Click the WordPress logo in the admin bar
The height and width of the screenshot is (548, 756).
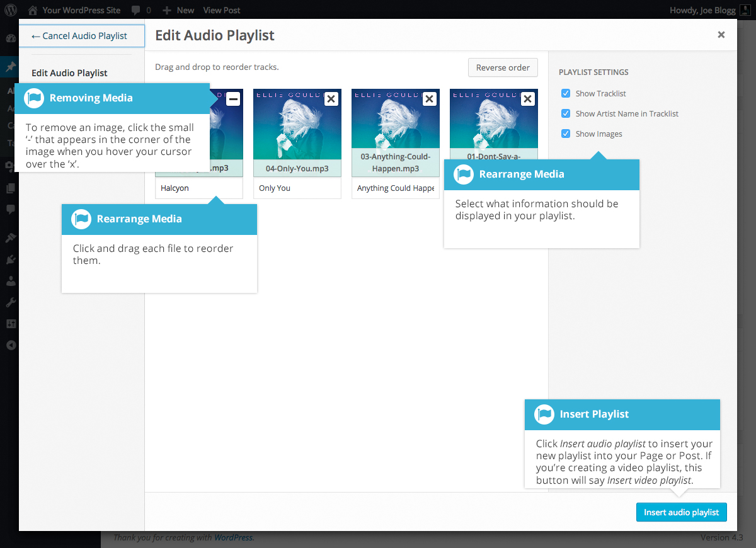[x=10, y=10]
